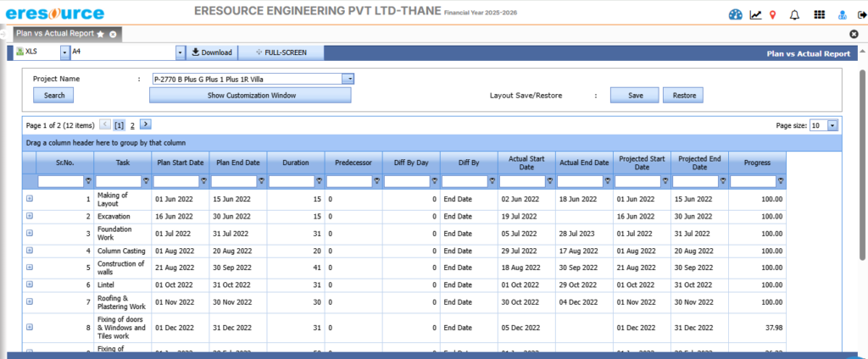Open the dashboard speedometer icon

click(x=735, y=14)
